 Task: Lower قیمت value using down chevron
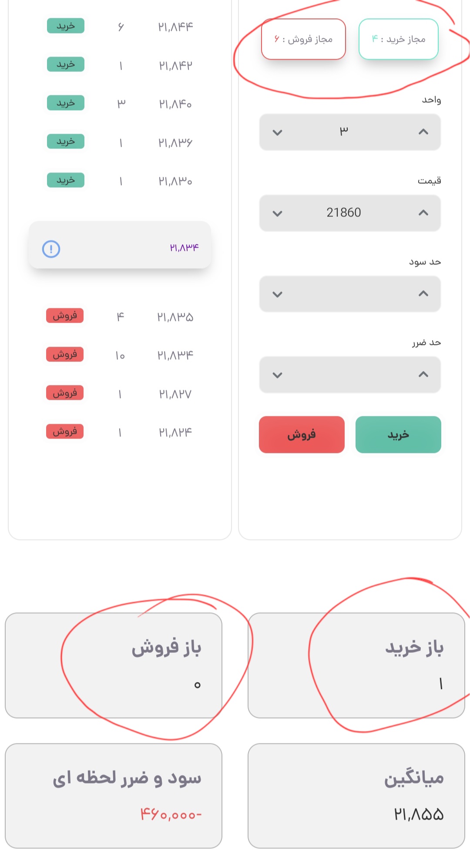277,213
